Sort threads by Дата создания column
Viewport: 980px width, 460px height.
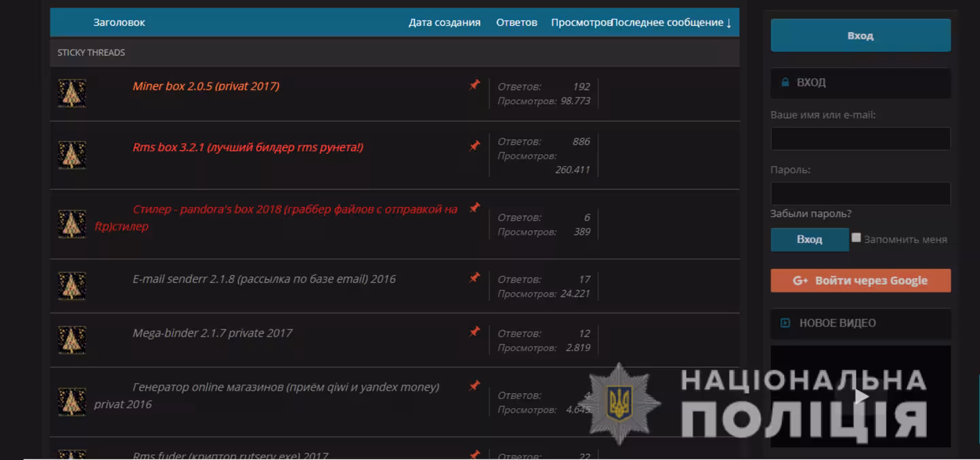pyautogui.click(x=444, y=22)
